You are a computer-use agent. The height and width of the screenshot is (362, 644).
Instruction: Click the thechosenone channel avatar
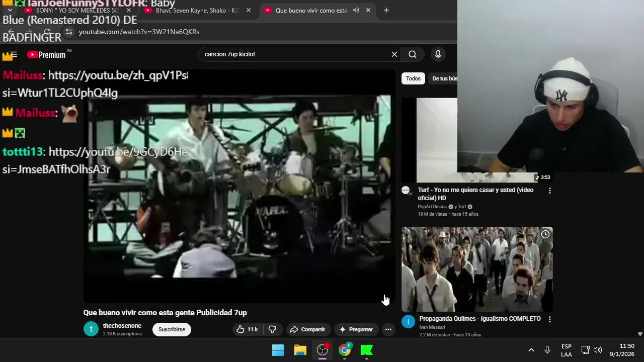[x=91, y=329]
